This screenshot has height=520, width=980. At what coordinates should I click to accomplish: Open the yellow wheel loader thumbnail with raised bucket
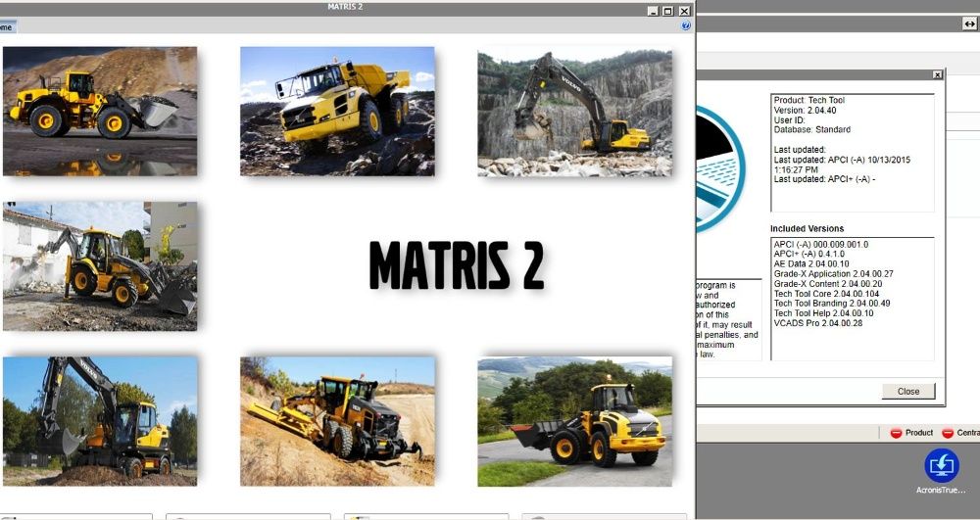point(100,111)
